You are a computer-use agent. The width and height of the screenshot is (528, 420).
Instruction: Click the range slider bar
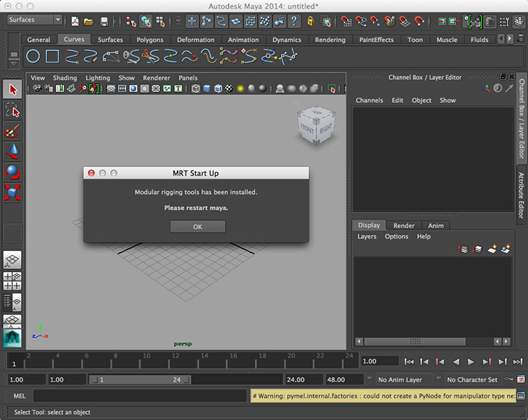140,380
